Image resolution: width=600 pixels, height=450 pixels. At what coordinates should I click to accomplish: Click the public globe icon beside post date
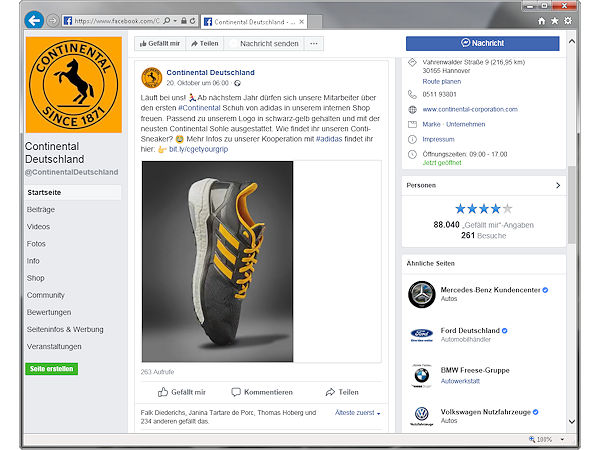pyautogui.click(x=237, y=83)
